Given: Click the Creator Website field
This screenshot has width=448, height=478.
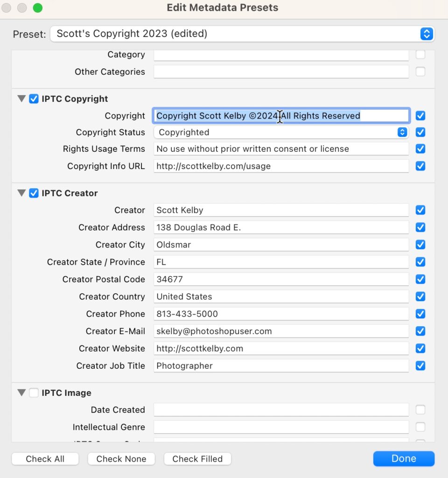Looking at the screenshot, I should (x=281, y=348).
